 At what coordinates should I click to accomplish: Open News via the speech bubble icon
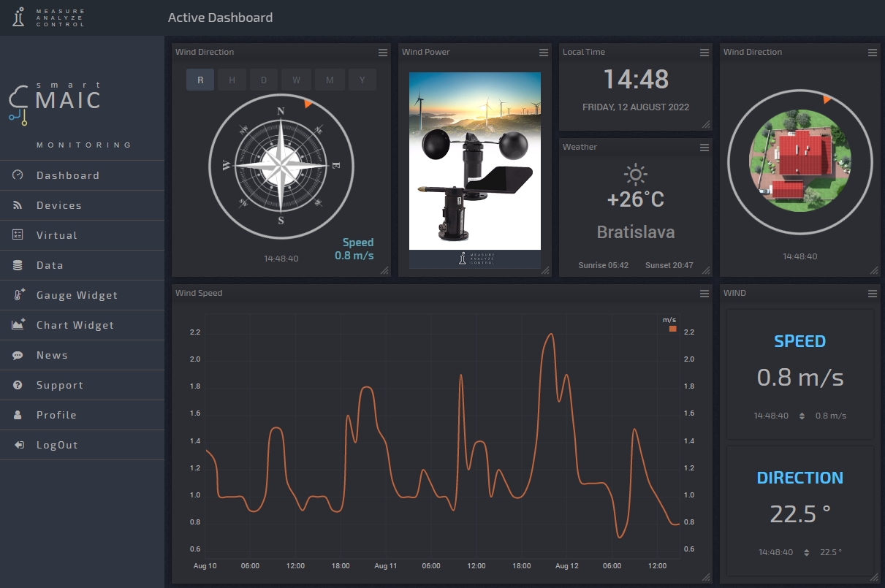pyautogui.click(x=20, y=355)
